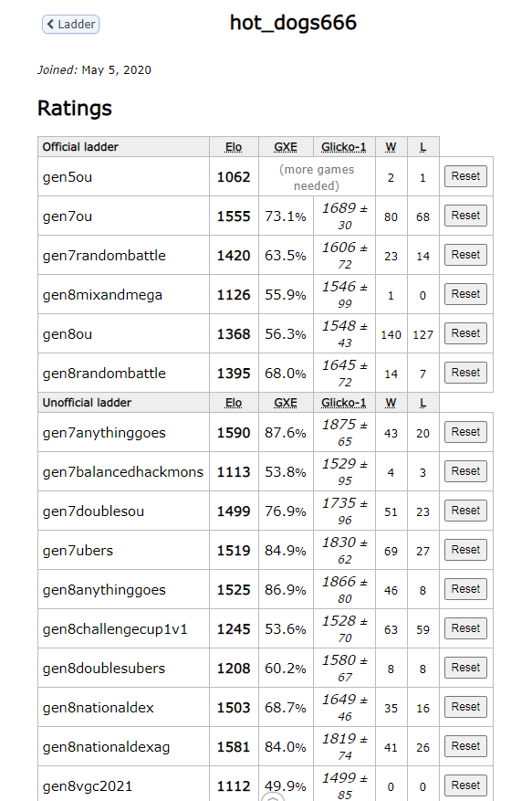Reset the gen8anythinggoes rating
Image resolution: width=532 pixels, height=801 pixels.
pos(465,589)
